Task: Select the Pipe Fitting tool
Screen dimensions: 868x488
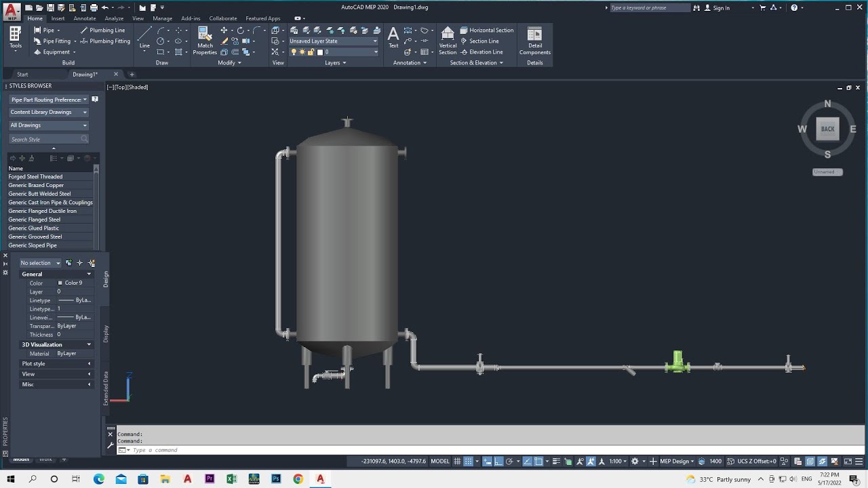Action: pos(52,41)
